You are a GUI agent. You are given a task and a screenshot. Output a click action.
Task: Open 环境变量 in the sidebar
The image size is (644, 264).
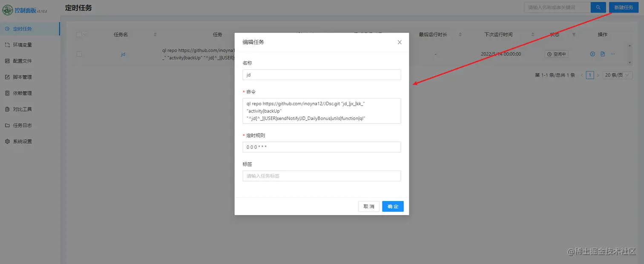[x=30, y=45]
